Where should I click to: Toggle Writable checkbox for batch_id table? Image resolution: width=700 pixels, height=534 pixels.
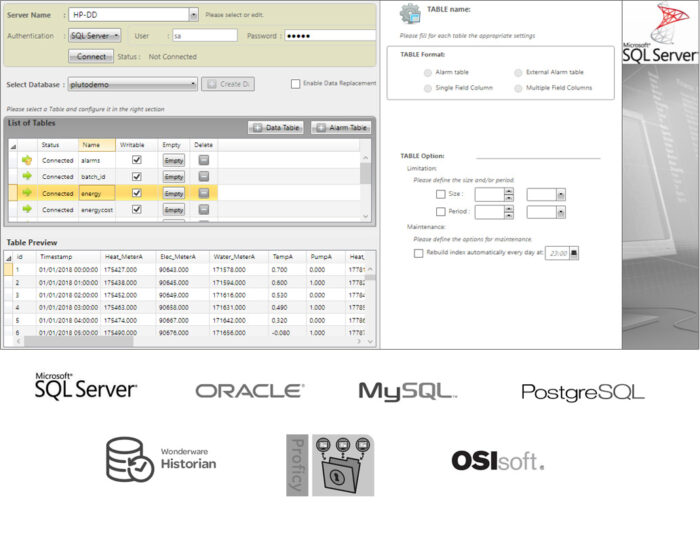(137, 176)
